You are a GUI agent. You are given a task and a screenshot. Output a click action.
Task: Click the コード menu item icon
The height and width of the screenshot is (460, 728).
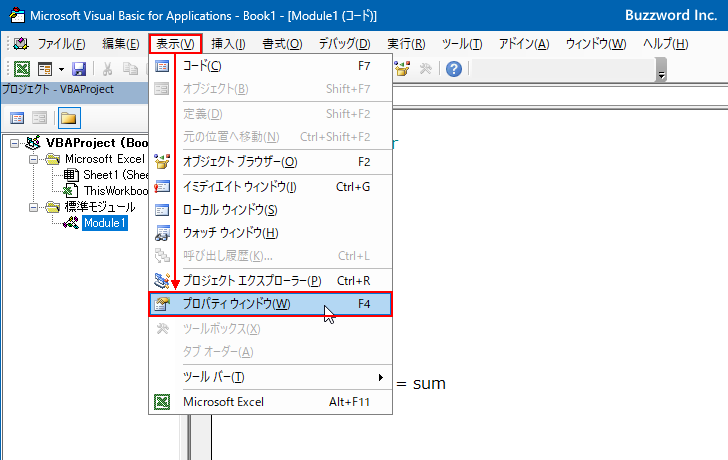click(x=162, y=66)
